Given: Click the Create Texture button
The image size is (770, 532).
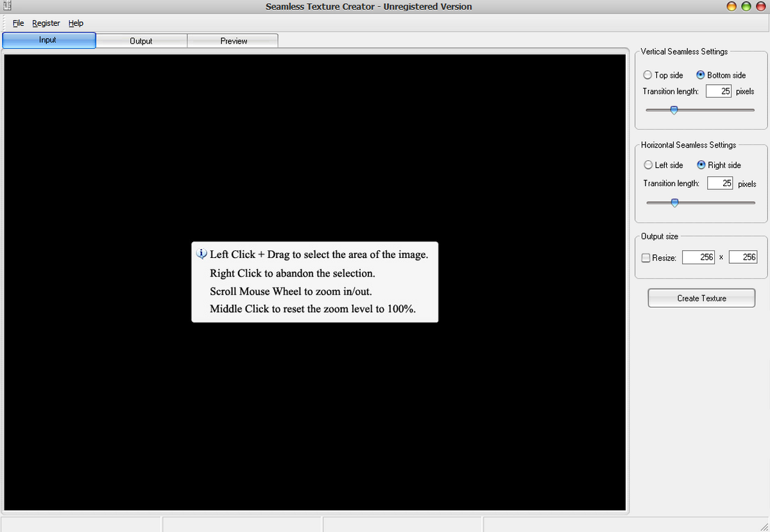Looking at the screenshot, I should click(x=701, y=298).
